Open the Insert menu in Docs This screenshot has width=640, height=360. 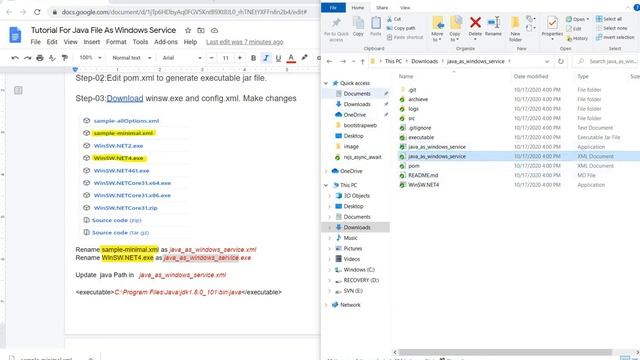[91, 42]
